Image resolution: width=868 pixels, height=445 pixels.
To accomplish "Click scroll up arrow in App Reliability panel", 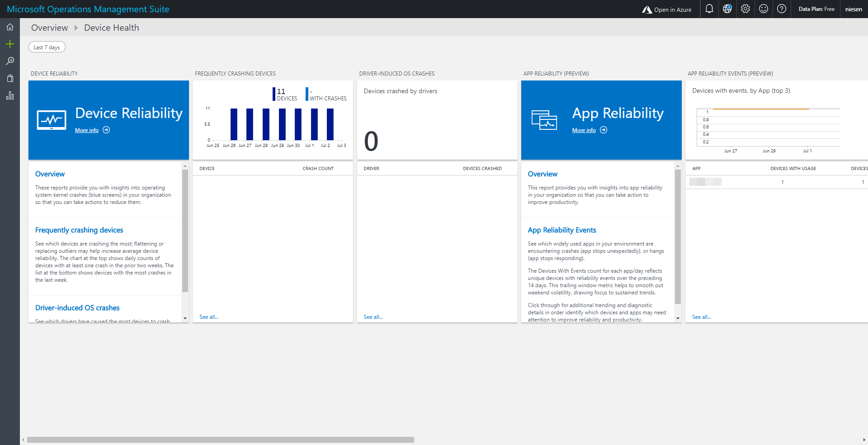I will [678, 166].
